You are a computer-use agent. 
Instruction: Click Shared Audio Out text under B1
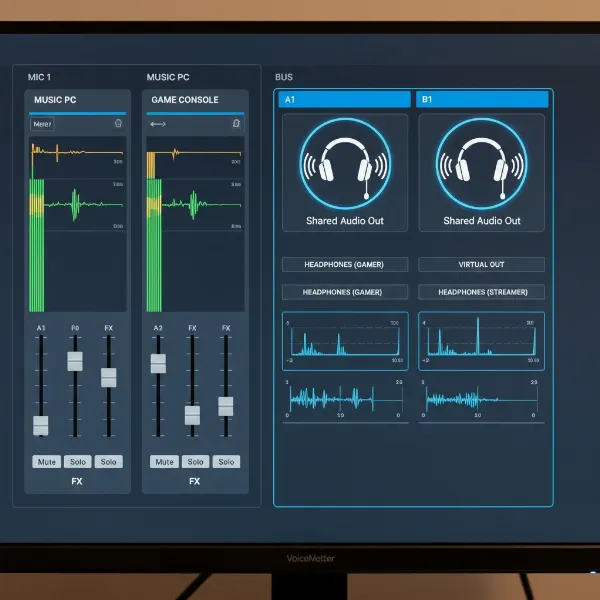pyautogui.click(x=482, y=221)
